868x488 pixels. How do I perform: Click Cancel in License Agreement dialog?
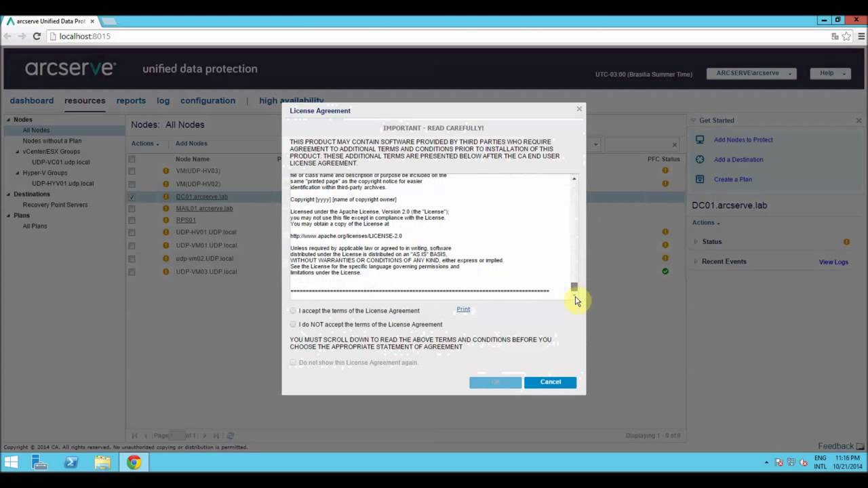pos(550,382)
